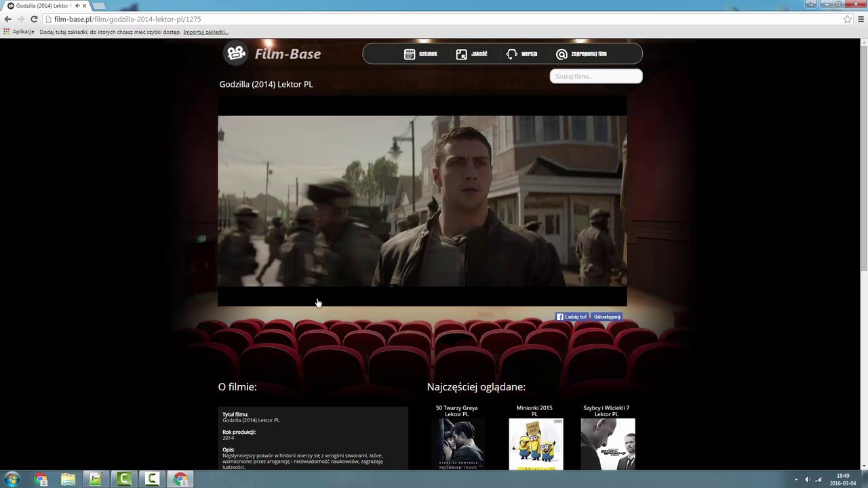The image size is (868, 488).
Task: Click the address bar with film-base.pl URL
Action: 448,19
